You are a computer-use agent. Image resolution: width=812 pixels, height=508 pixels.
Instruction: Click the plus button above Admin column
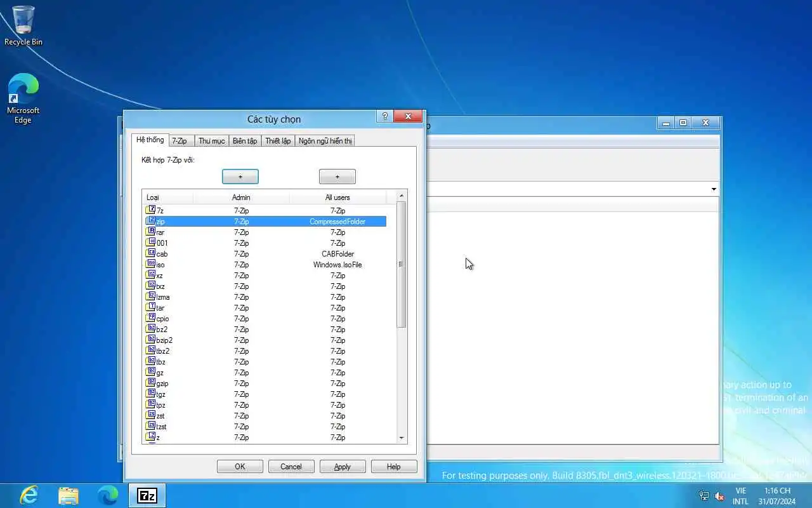click(x=240, y=177)
